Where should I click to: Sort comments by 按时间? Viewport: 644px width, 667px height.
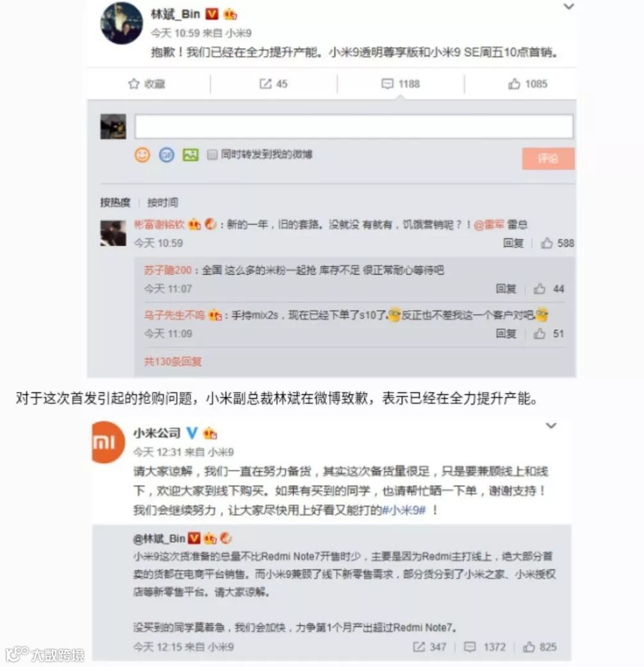[x=163, y=202]
